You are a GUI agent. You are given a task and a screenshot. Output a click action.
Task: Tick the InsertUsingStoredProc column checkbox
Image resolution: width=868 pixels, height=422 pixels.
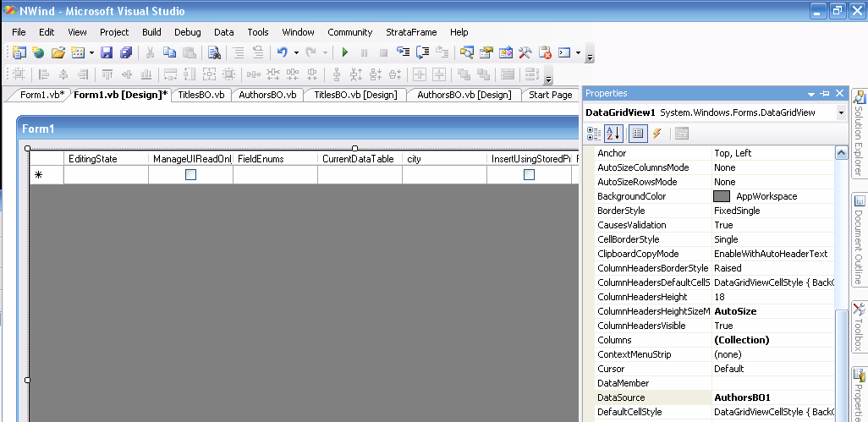[x=529, y=175]
